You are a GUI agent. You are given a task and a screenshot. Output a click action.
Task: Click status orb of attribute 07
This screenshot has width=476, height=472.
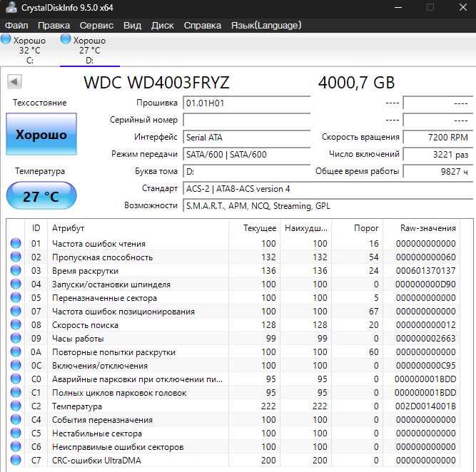pos(16,311)
